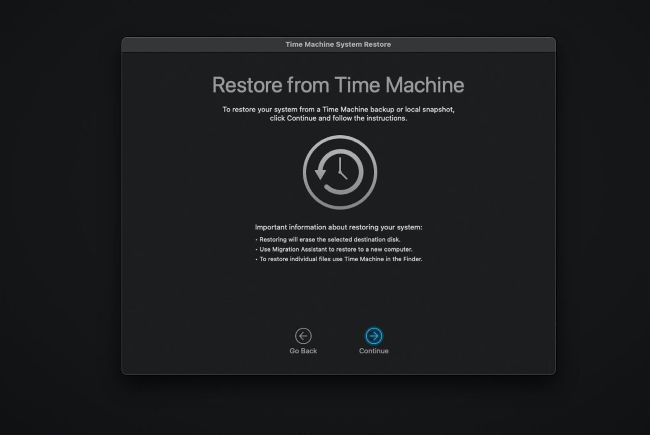Click the Continue arrow icon
Screen dimensions: 650x435
click(x=374, y=336)
